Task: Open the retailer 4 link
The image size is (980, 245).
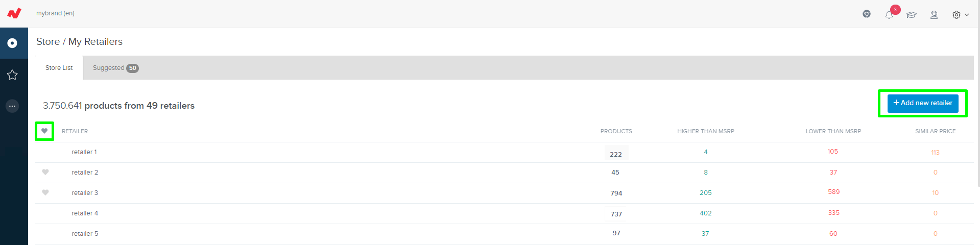Action: pyautogui.click(x=85, y=213)
